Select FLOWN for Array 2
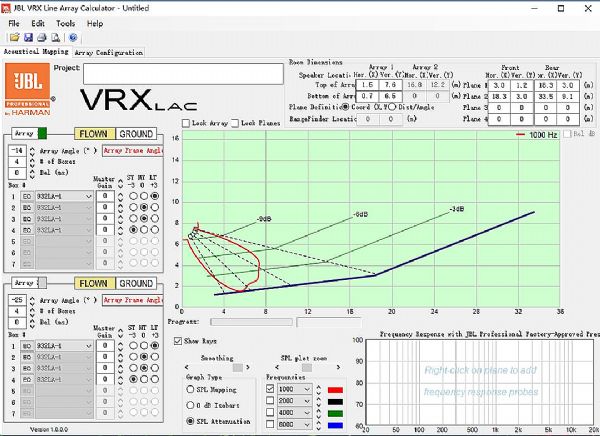Viewport: 600px width, 436px height. click(x=94, y=283)
